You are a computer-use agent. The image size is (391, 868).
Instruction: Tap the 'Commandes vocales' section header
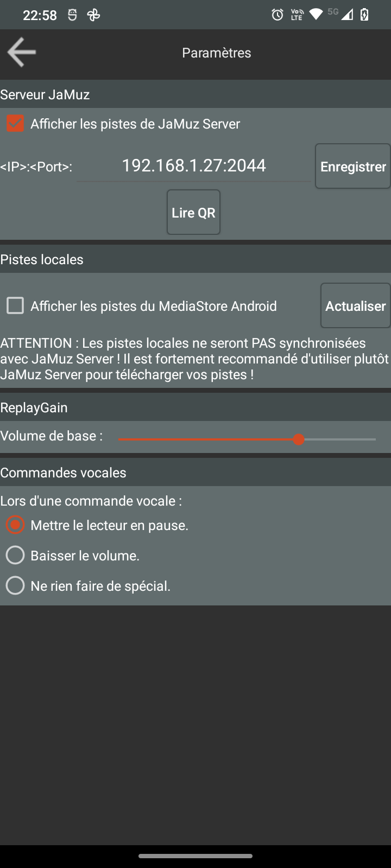pyautogui.click(x=63, y=473)
